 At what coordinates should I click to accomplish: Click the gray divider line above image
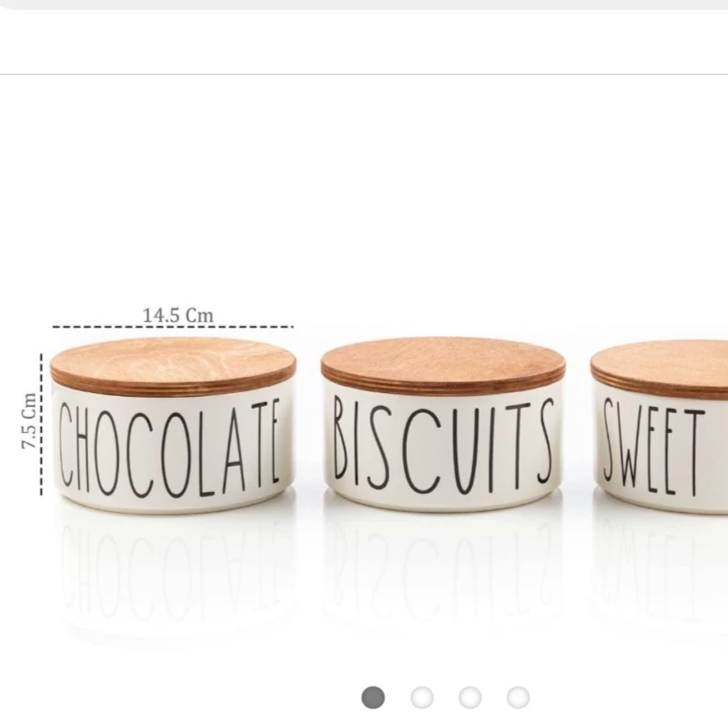364,74
